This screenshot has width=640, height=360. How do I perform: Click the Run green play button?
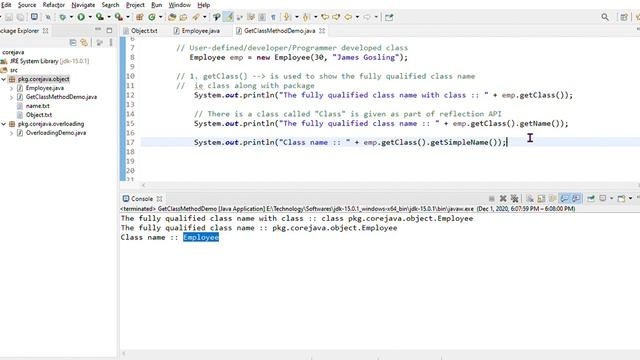tap(81, 17)
